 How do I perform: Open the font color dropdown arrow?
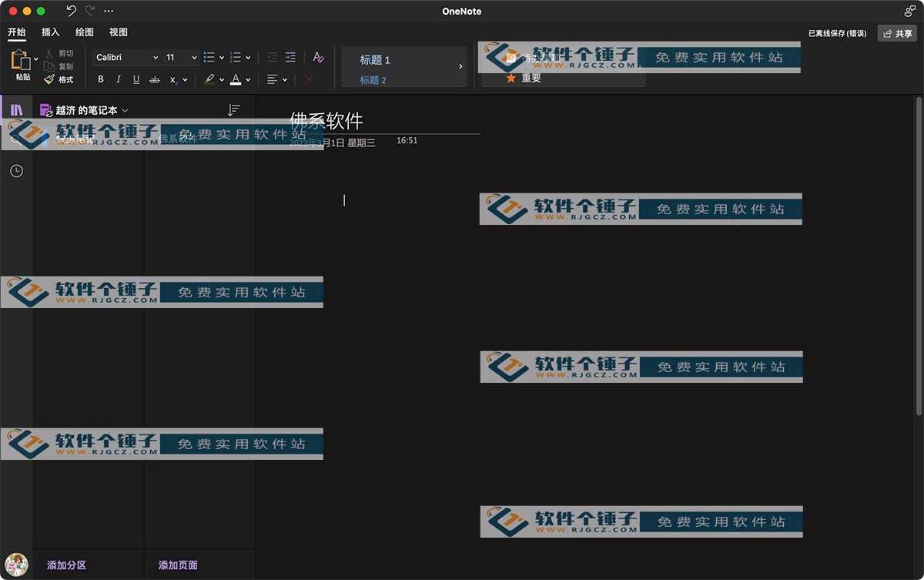(248, 80)
